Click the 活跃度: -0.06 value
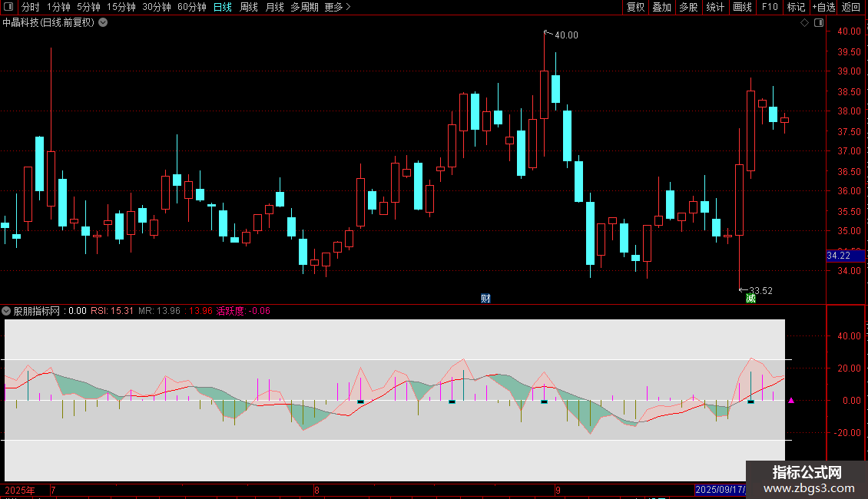This screenshot has width=868, height=499. click(243, 311)
